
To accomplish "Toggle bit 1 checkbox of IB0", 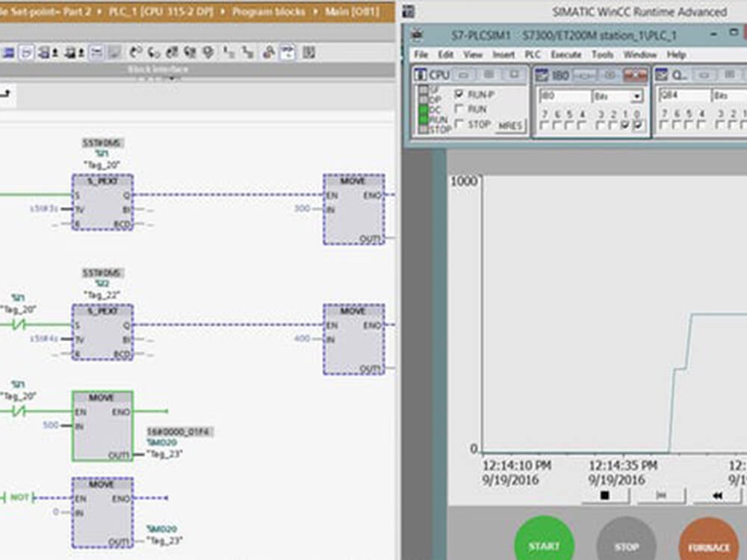I will click(625, 125).
